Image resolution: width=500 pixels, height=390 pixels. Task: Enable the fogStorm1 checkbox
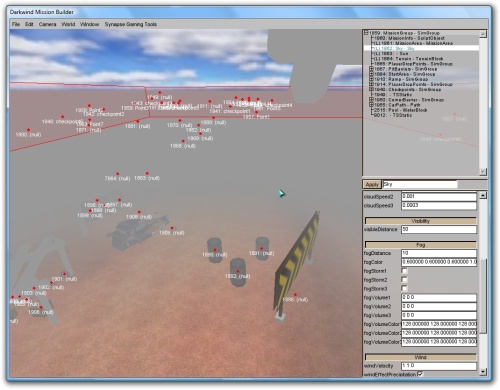pos(404,271)
